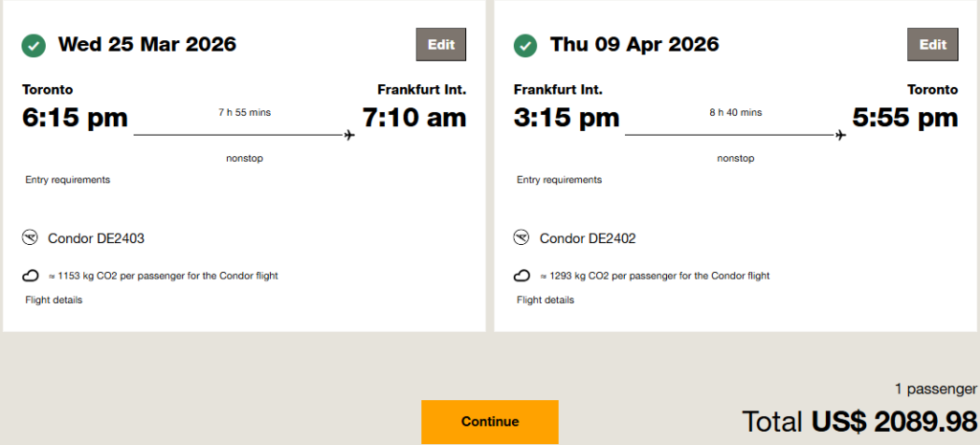Click the 6:15 pm Toronto departure time
The height and width of the screenshot is (445, 980).
[x=75, y=118]
